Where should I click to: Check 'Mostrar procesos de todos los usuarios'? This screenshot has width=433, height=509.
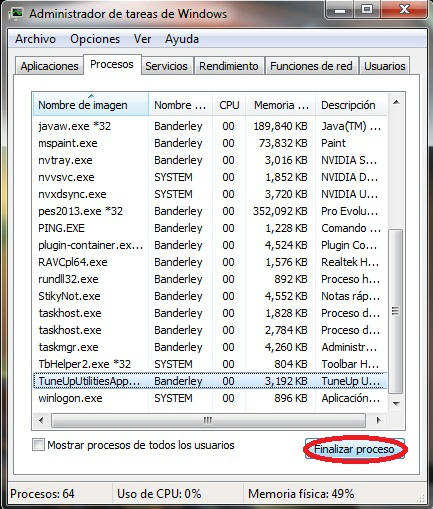pos(38,445)
